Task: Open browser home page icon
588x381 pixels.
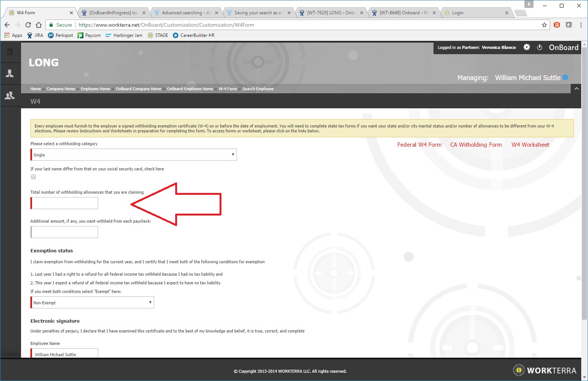Action: pos(39,25)
